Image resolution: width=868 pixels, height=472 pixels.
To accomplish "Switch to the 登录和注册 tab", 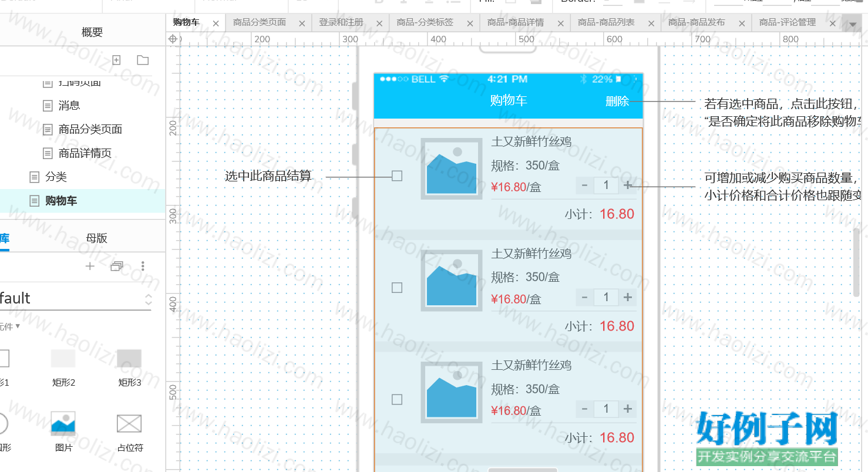I will (341, 23).
